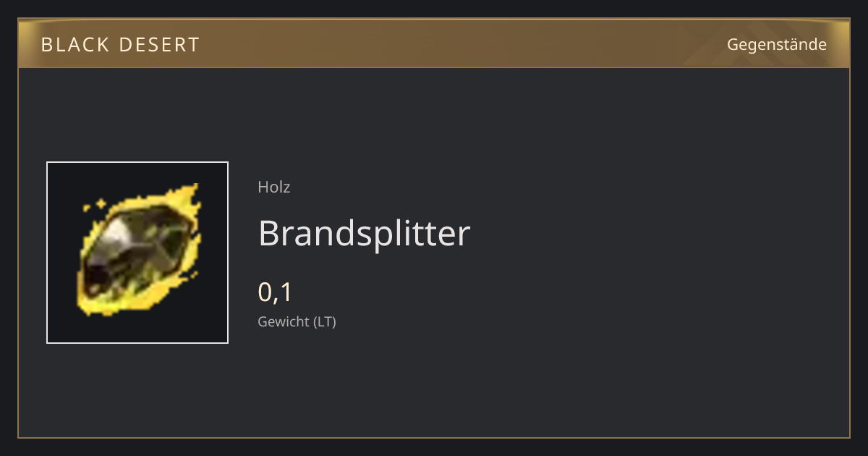Click the empty dark area beside Brandsplitter

651,234
